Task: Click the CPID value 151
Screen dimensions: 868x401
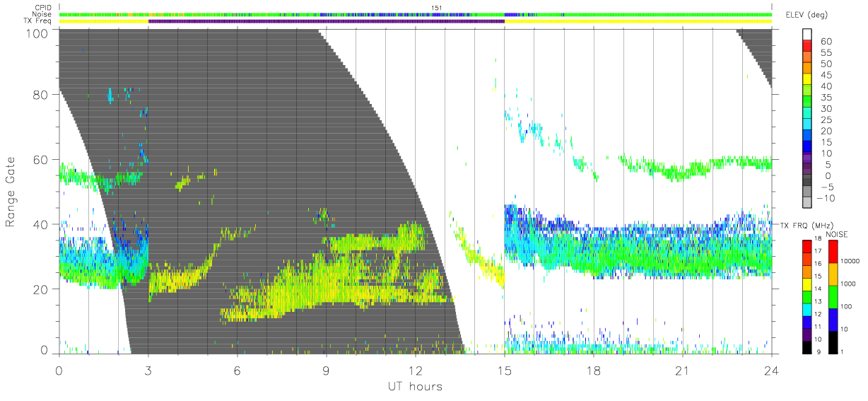Action: [x=438, y=8]
